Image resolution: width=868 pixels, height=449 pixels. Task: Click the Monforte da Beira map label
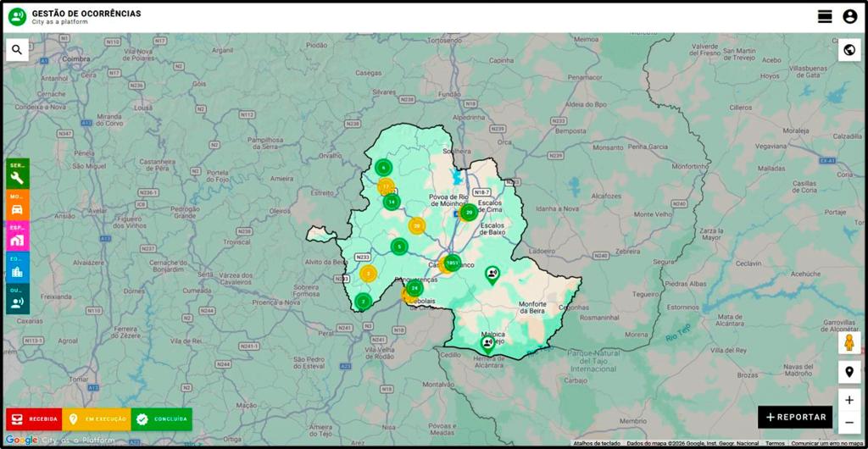pyautogui.click(x=532, y=308)
